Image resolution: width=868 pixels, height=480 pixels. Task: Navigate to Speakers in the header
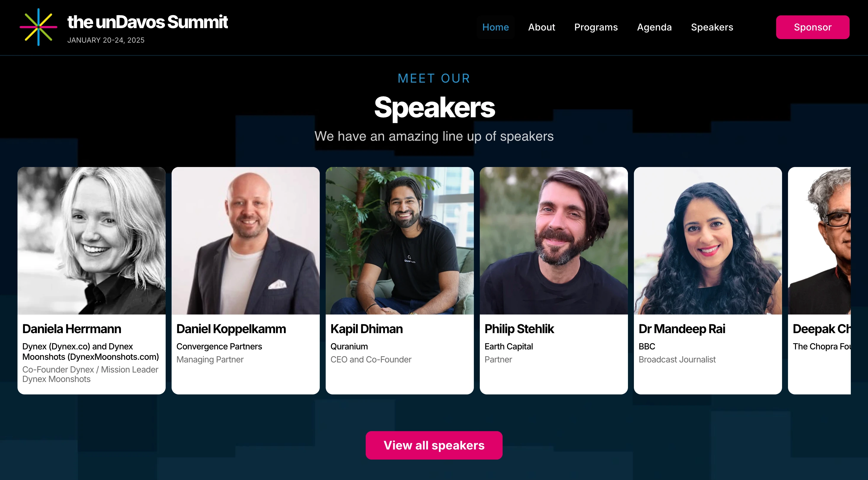click(x=712, y=27)
